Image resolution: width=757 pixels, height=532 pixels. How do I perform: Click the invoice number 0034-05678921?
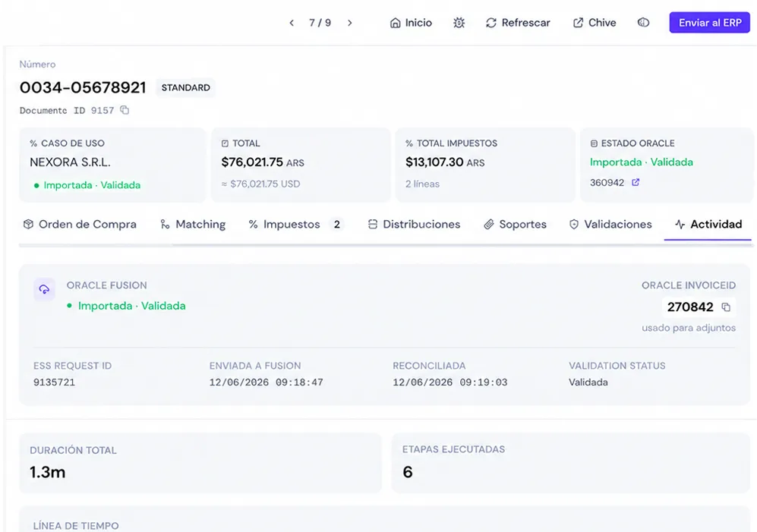[83, 87]
